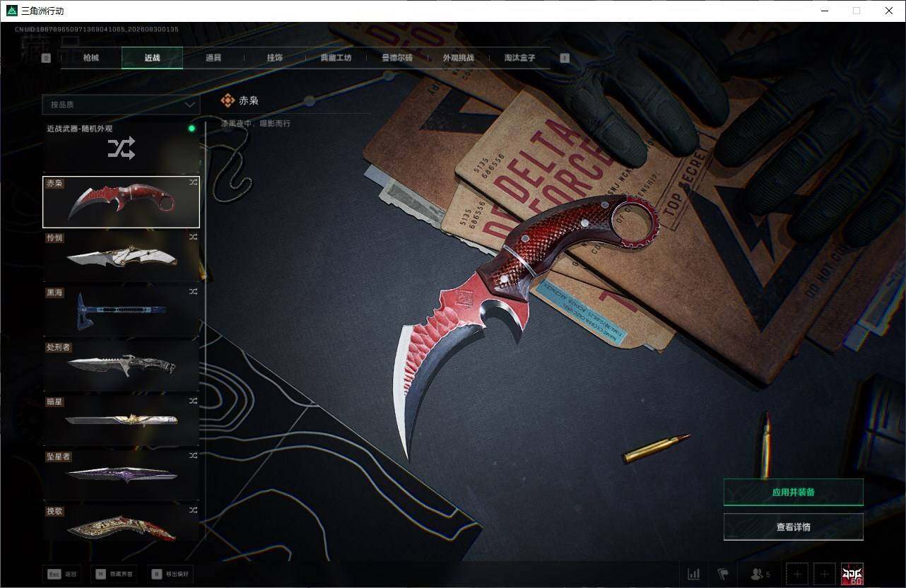Toggle random shuffle for 挽歌 skin
906x588 pixels.
pos(193,510)
